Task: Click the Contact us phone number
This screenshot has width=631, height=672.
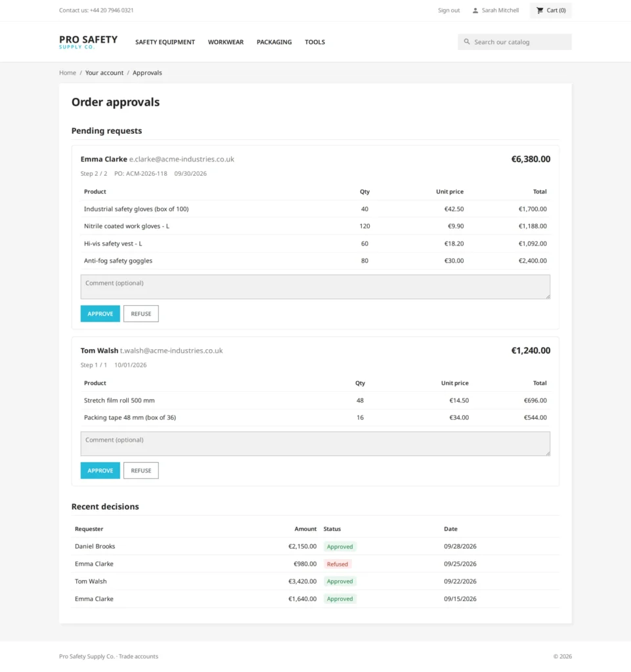Action: click(x=112, y=10)
